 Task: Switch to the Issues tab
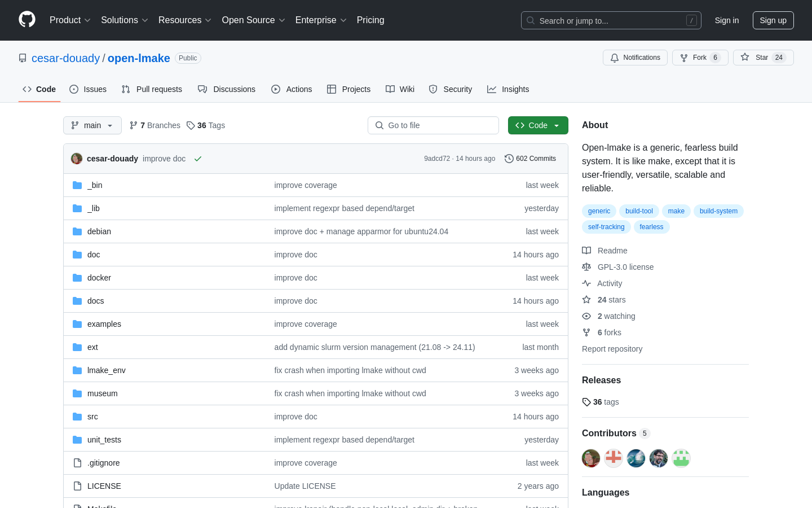88,89
